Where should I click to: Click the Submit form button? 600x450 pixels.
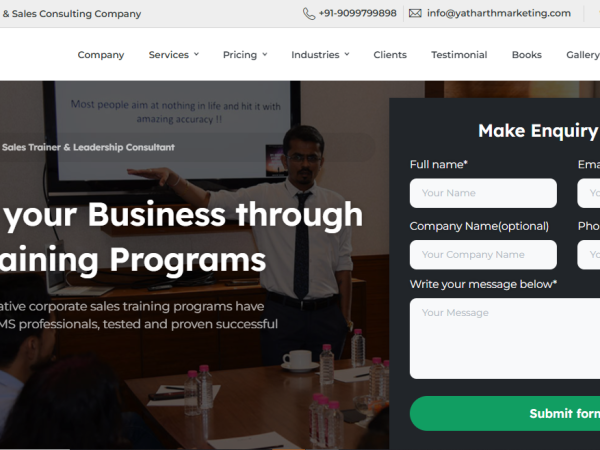click(505, 413)
